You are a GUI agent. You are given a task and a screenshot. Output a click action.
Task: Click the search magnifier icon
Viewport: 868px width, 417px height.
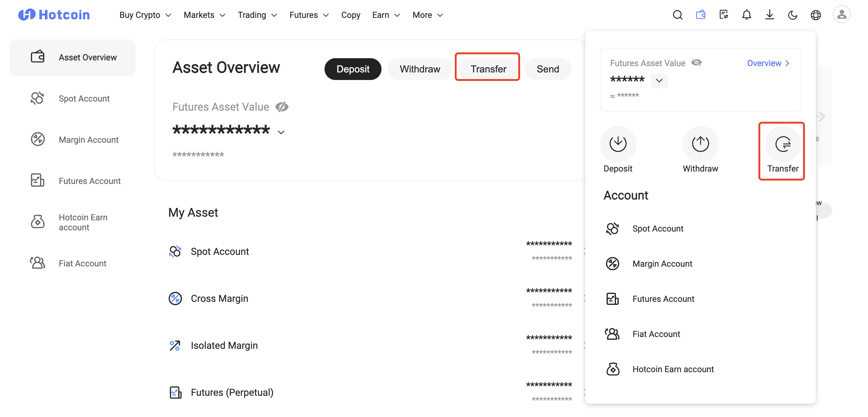677,15
